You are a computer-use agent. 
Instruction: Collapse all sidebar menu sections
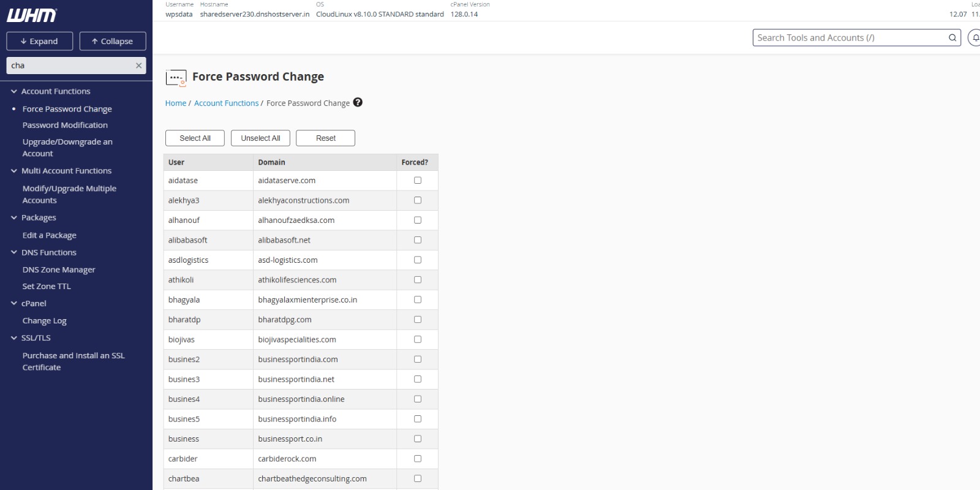click(x=113, y=41)
